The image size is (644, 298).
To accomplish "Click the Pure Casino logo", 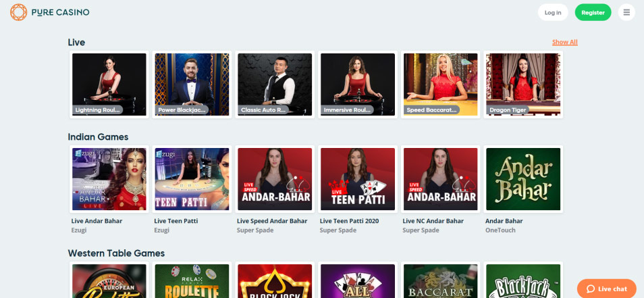I will click(50, 12).
